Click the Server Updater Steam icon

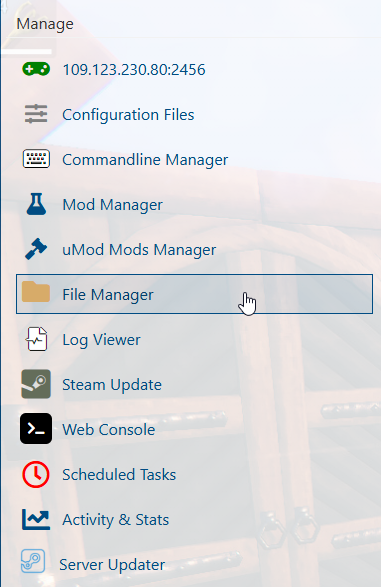(x=33, y=561)
